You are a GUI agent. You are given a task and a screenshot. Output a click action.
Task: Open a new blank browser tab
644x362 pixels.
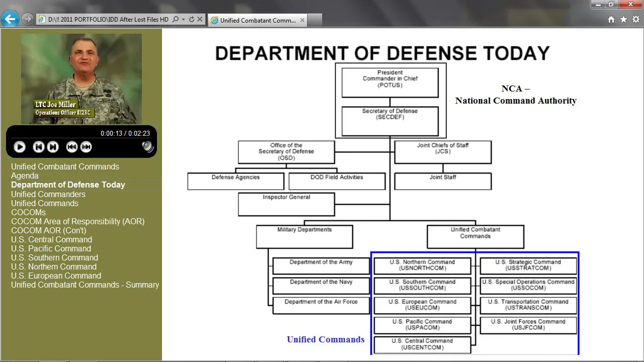pos(314,20)
